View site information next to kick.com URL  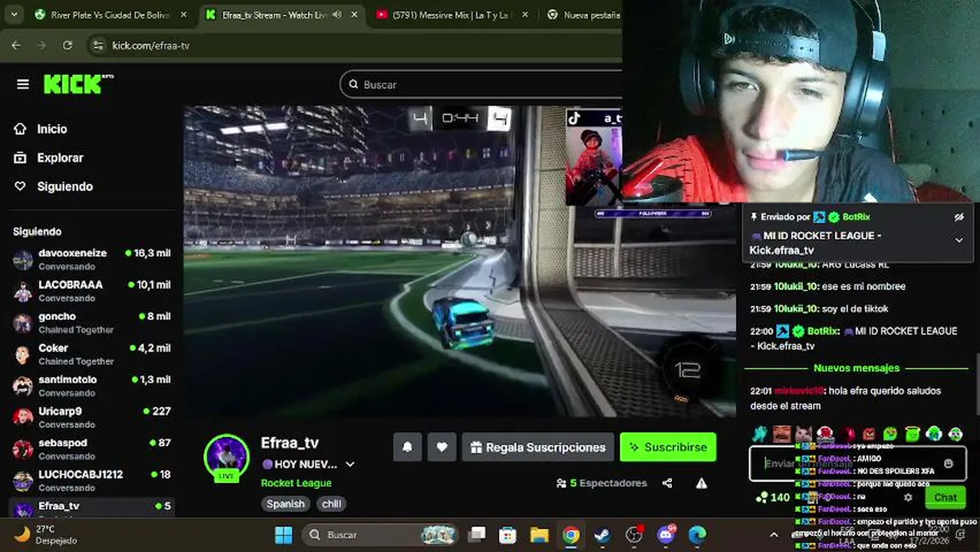[x=97, y=45]
